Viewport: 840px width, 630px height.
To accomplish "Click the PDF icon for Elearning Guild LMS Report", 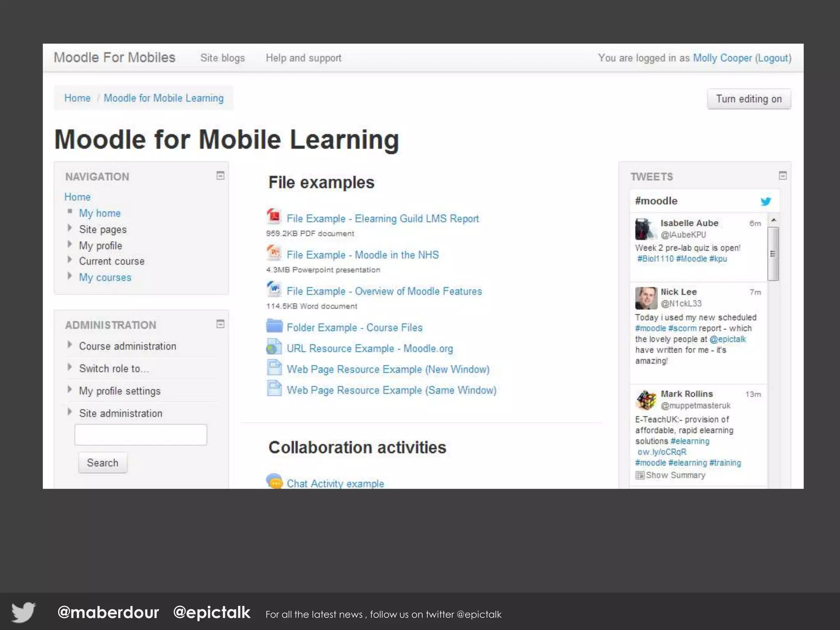I will point(274,216).
